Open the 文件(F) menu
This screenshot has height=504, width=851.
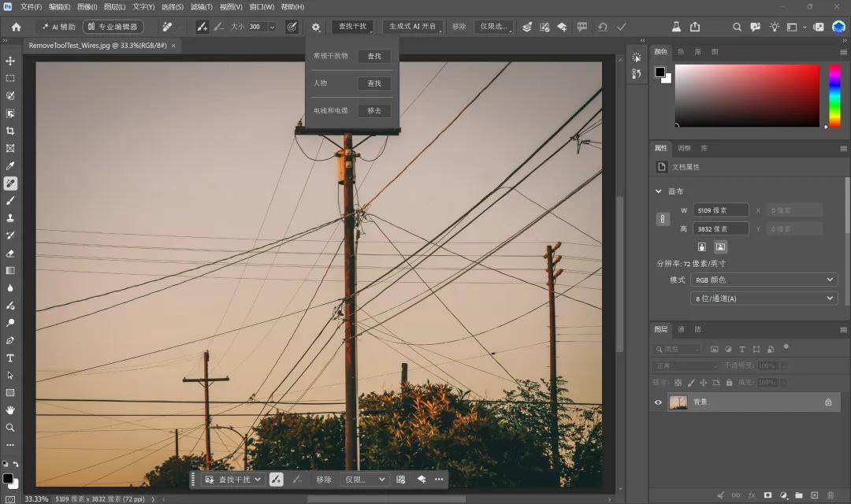(x=31, y=7)
